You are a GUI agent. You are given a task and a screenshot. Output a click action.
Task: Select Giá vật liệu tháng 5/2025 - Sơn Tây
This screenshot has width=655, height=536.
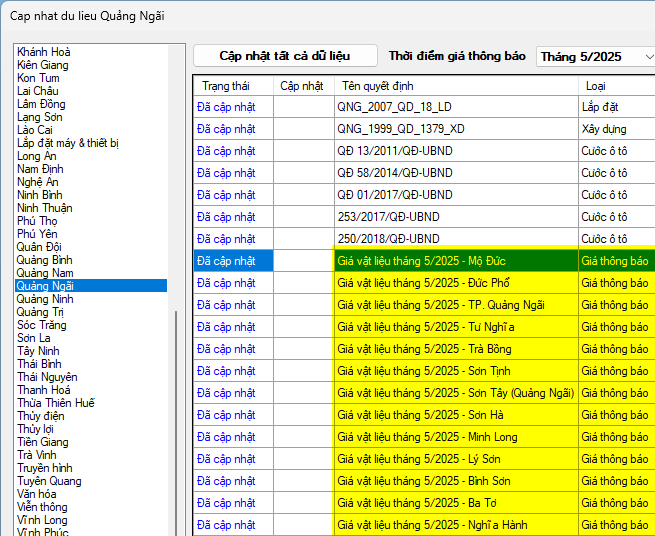[x=424, y=393]
